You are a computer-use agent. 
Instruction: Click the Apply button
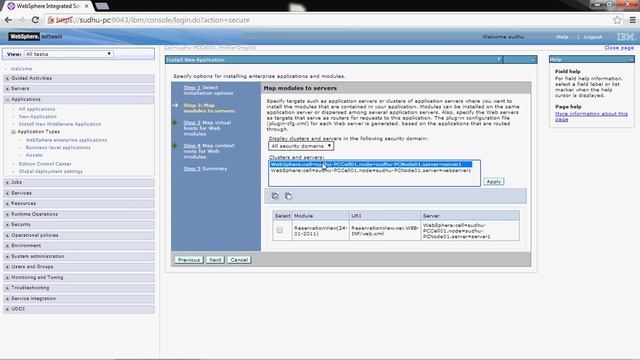[x=493, y=182]
